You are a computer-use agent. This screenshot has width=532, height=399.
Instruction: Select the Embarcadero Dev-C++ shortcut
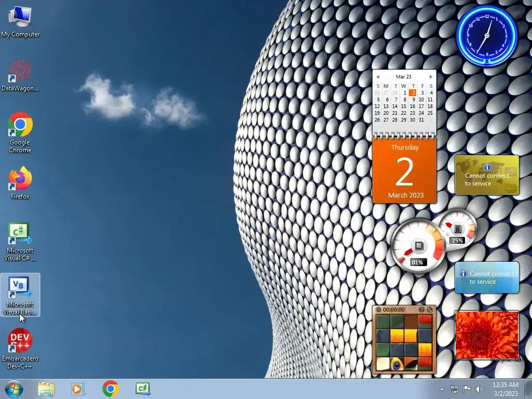point(20,349)
